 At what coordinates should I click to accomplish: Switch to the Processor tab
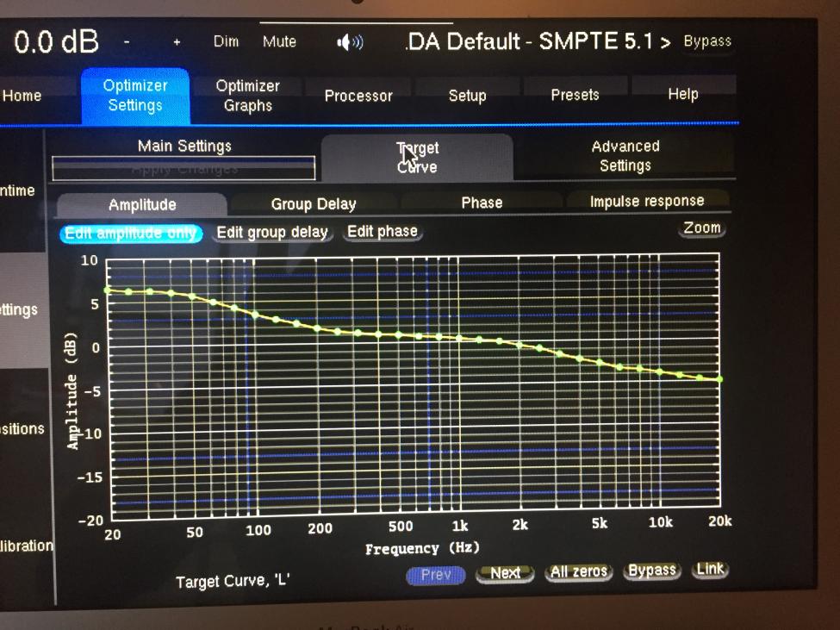click(358, 96)
